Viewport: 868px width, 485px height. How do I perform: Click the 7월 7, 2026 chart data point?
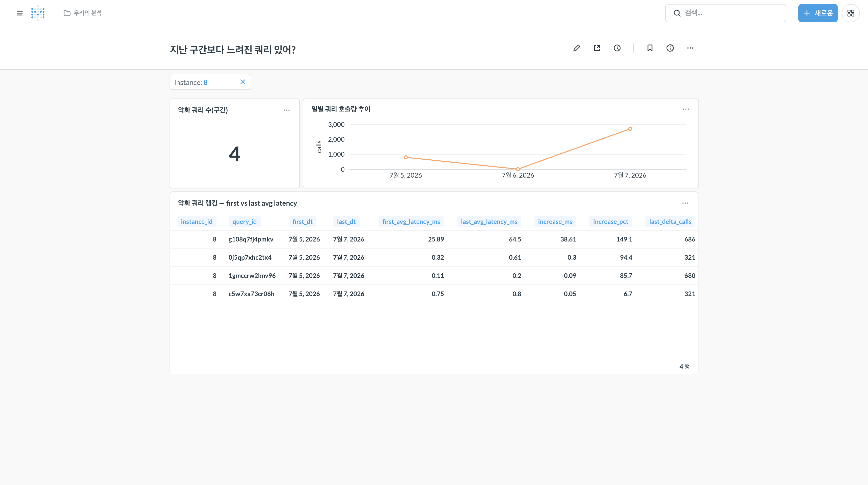point(630,129)
